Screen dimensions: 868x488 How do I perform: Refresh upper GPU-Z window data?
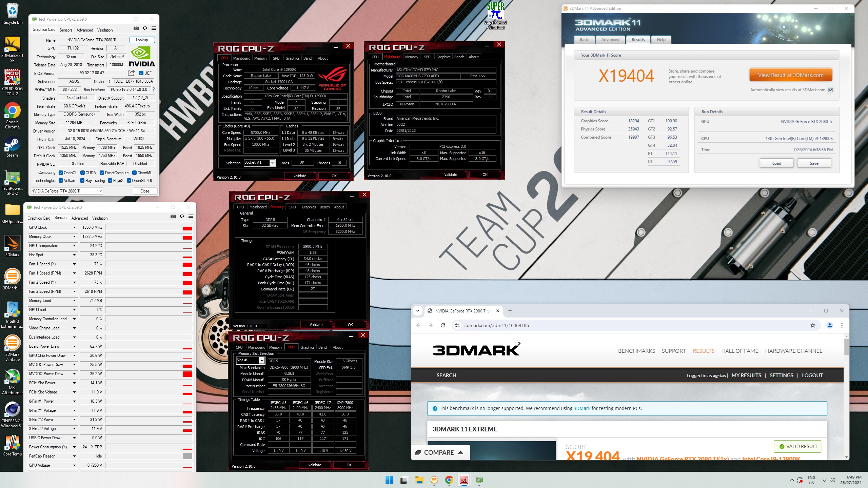pos(145,28)
